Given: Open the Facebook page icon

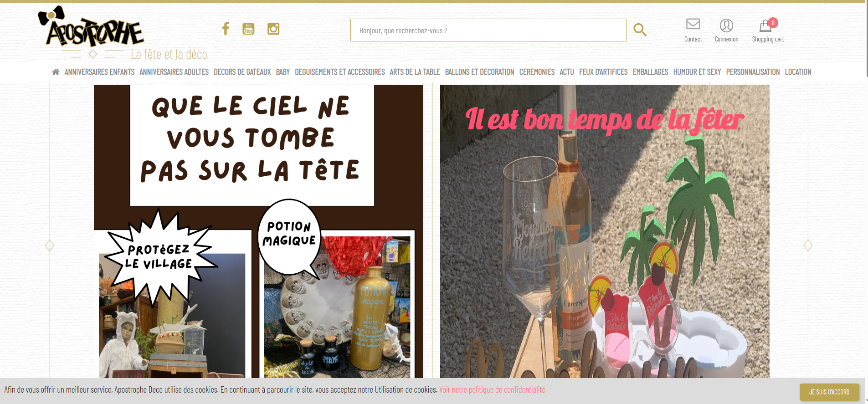Looking at the screenshot, I should [226, 29].
